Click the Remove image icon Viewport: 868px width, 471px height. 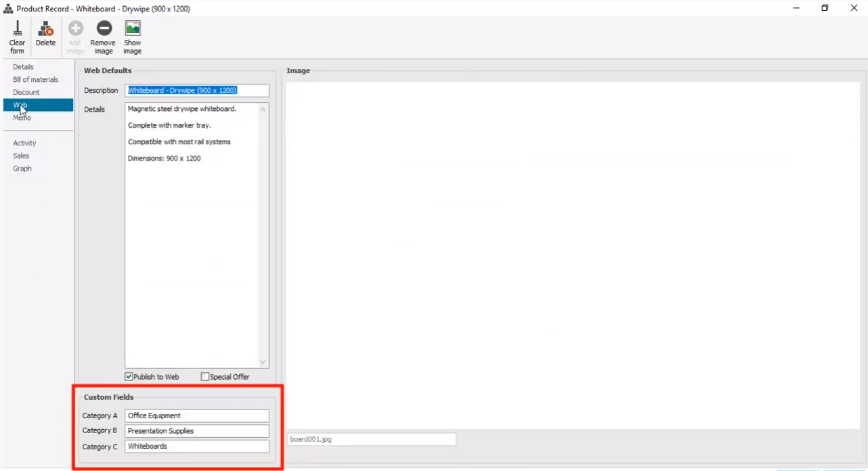click(x=104, y=29)
